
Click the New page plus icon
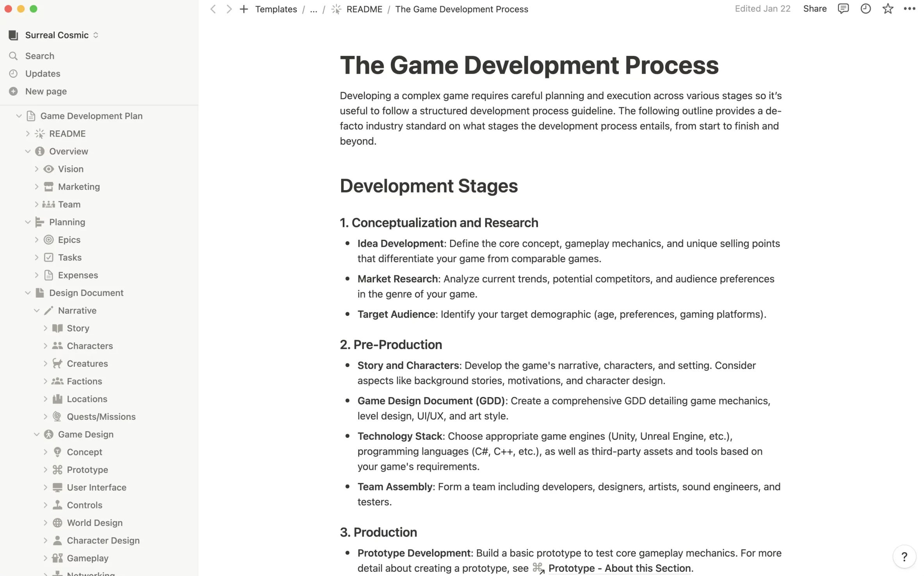click(13, 91)
